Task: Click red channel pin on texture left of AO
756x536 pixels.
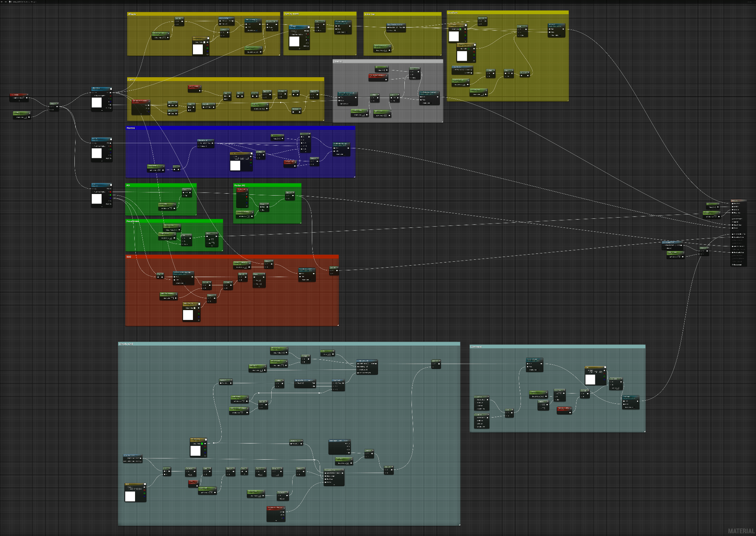Action: [110, 192]
